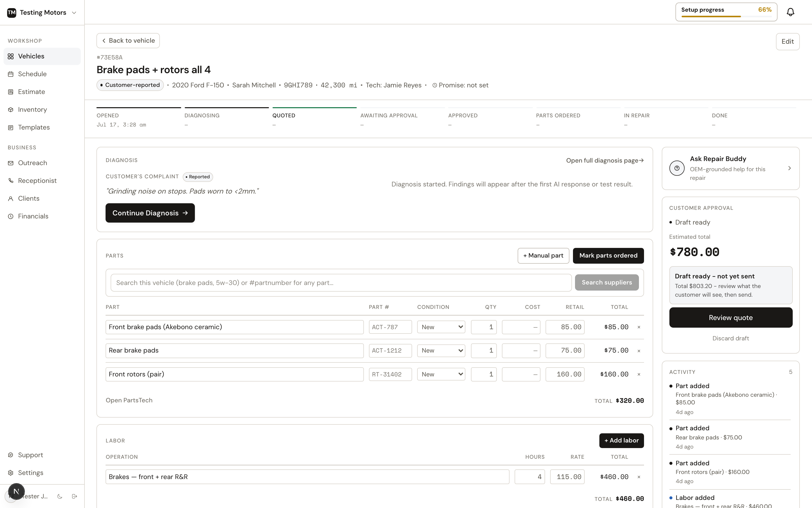
Task: Remove Brakes front + rear labor row
Action: (639, 477)
